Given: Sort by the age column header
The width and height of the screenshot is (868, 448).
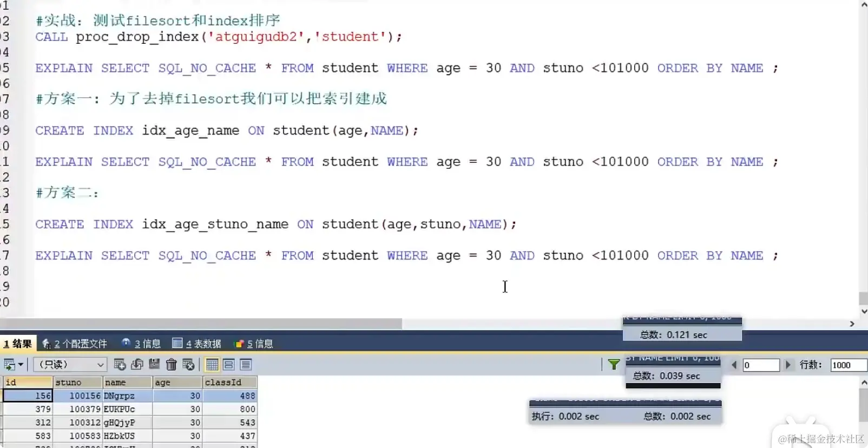Looking at the screenshot, I should click(177, 382).
